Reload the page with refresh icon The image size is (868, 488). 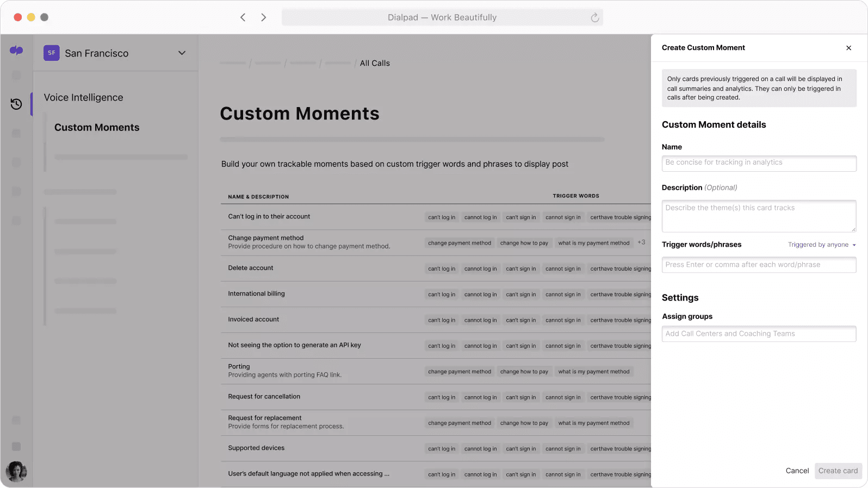[594, 17]
